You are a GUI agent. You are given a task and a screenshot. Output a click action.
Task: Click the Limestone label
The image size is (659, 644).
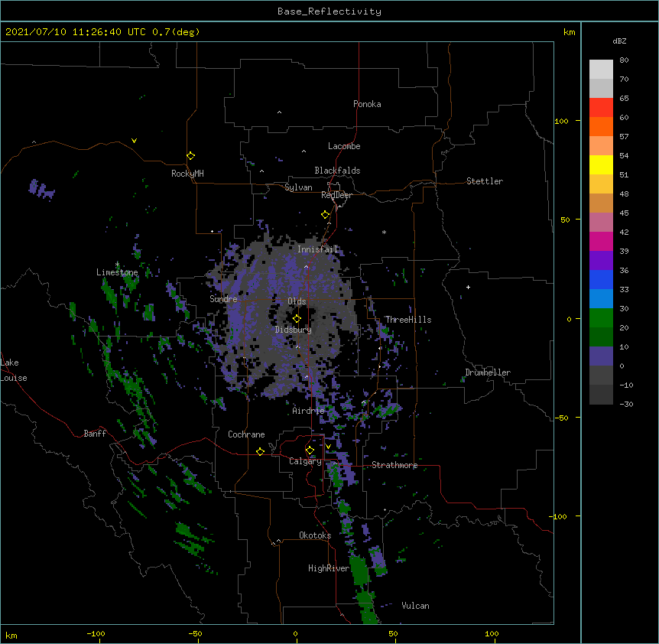[117, 272]
